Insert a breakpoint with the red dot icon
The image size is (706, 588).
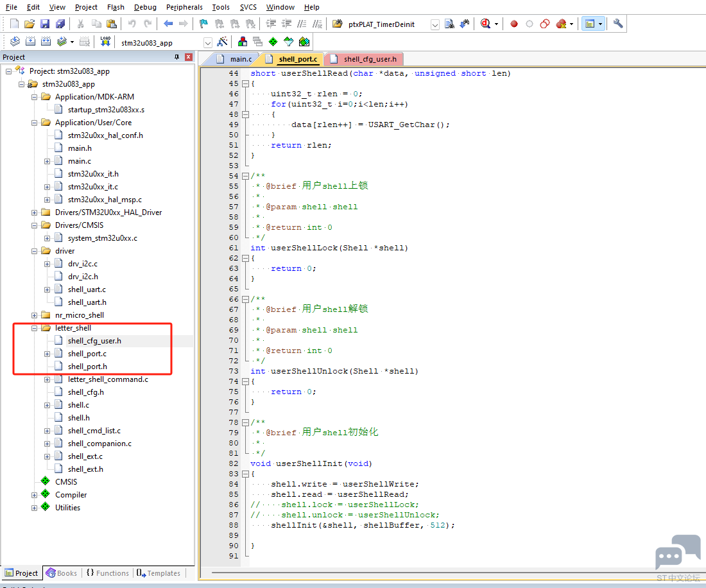(x=513, y=24)
